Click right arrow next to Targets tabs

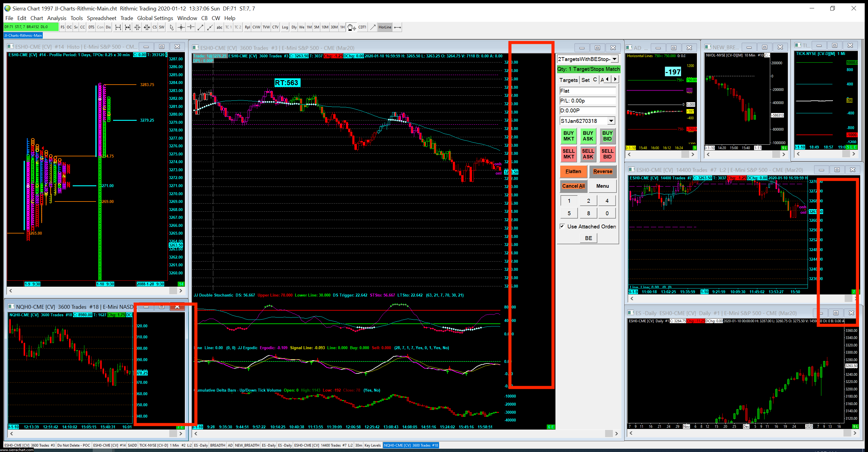point(615,79)
